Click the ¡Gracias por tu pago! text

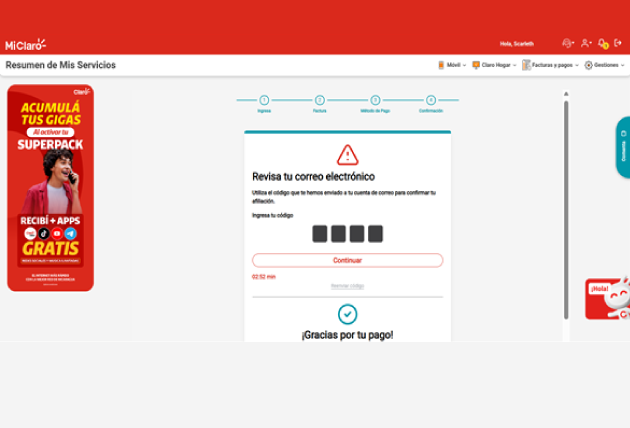pyautogui.click(x=348, y=335)
